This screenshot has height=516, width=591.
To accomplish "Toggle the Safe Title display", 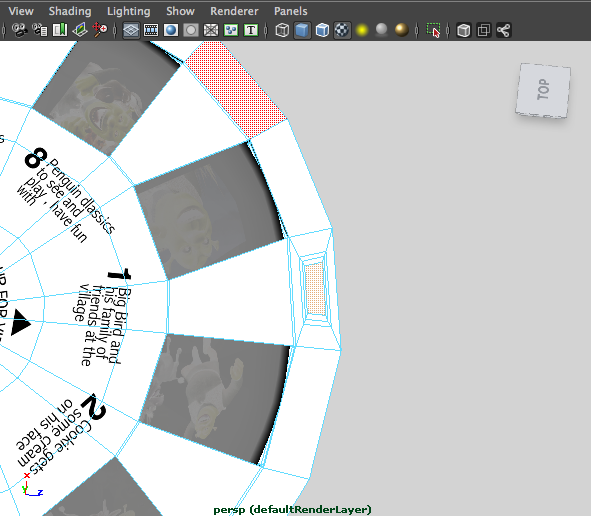I will point(251,30).
